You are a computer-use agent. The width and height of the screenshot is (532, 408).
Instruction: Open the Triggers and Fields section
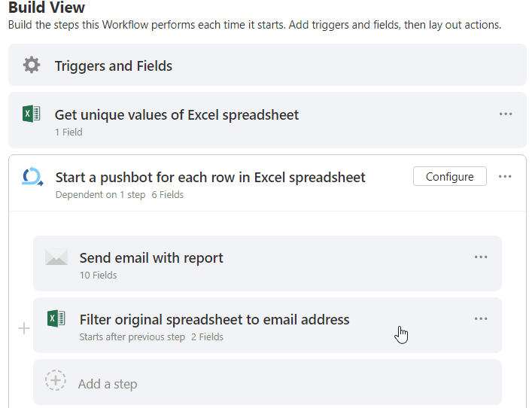pyautogui.click(x=267, y=65)
